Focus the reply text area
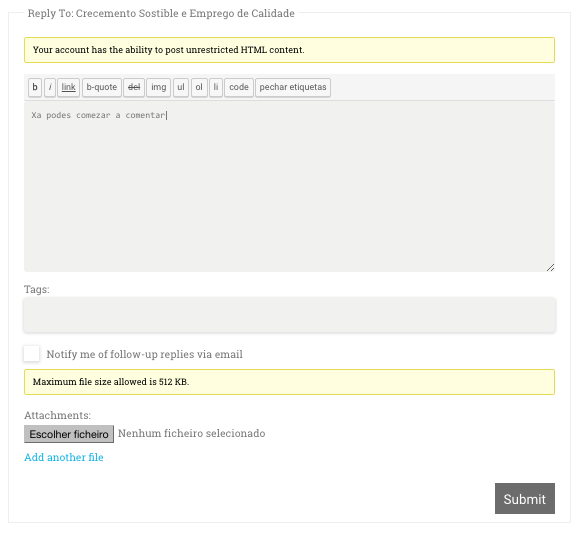This screenshot has width=579, height=533. click(289, 187)
